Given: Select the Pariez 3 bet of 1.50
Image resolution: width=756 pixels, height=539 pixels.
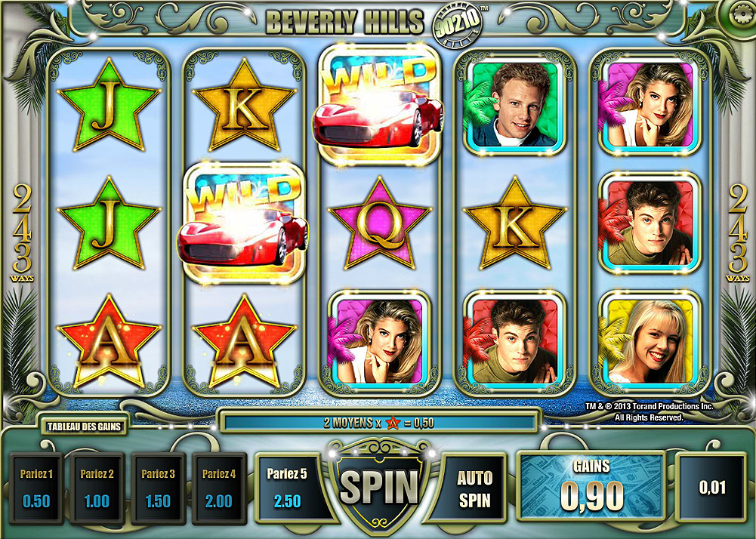Looking at the screenshot, I should coord(158,488).
